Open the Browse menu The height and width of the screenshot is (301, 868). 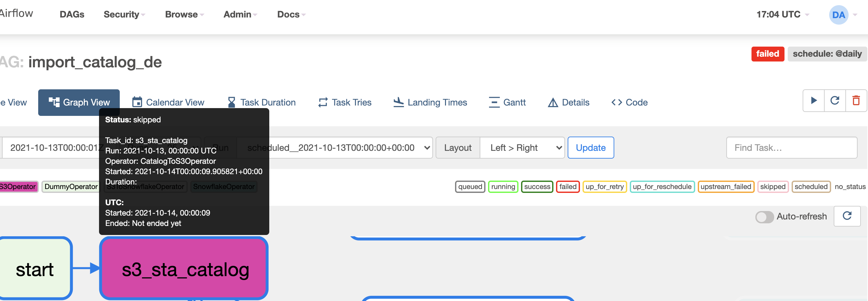click(181, 15)
